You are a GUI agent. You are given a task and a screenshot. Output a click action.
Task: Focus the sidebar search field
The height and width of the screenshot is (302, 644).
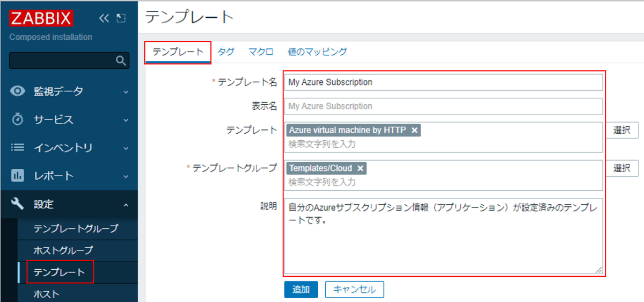[69, 61]
